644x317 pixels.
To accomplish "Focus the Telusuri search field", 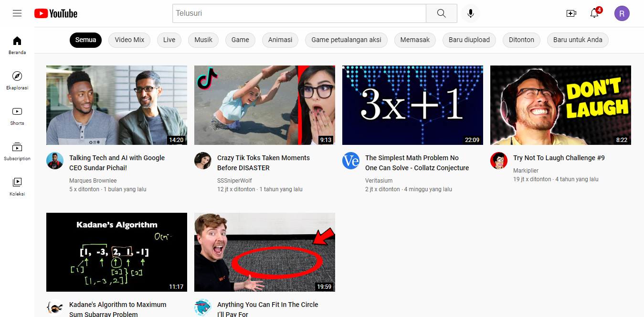I will (x=299, y=13).
